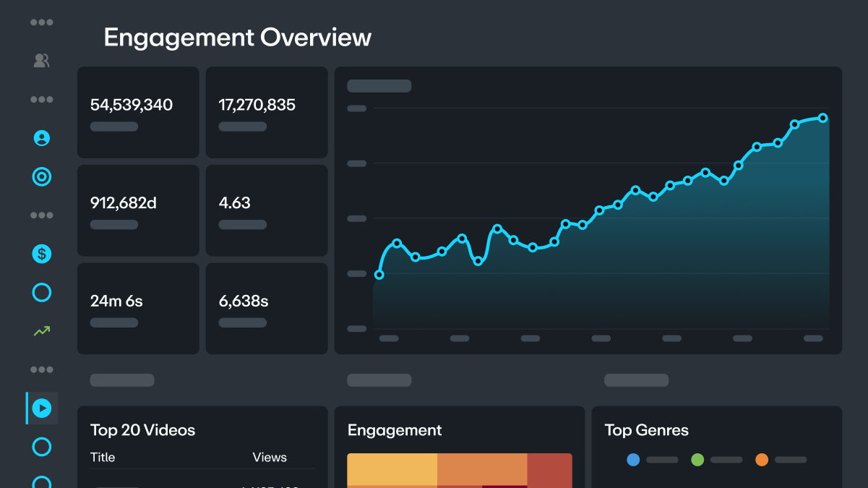Open the users group icon in sidebar
868x488 pixels.
click(42, 61)
